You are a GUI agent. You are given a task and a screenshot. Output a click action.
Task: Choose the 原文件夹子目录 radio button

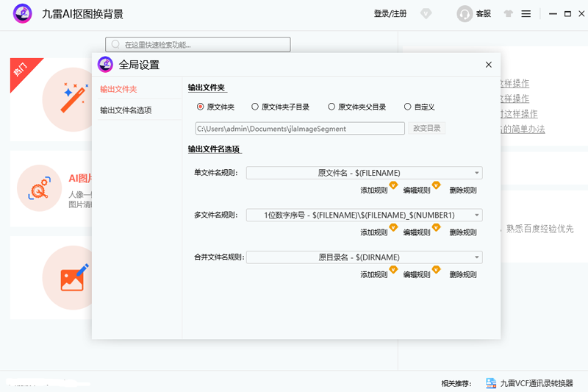(x=255, y=107)
